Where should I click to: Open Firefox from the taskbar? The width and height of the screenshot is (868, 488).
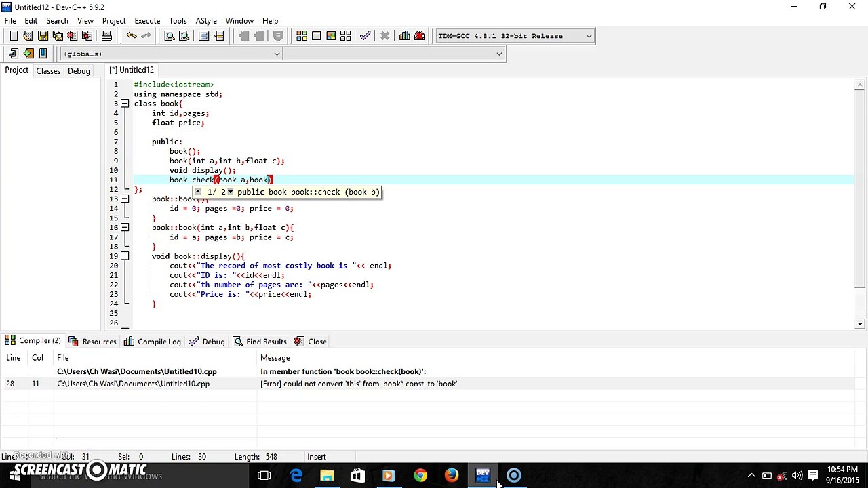pos(452,475)
